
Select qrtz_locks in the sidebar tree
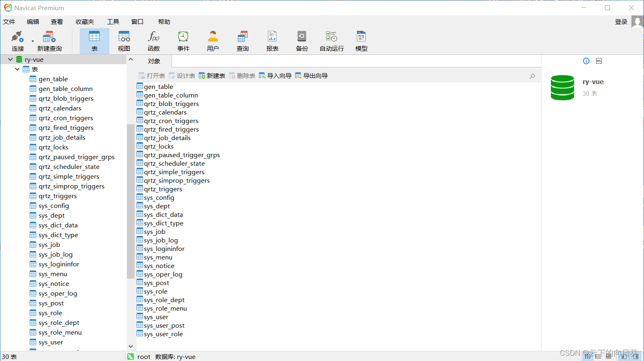(x=53, y=147)
